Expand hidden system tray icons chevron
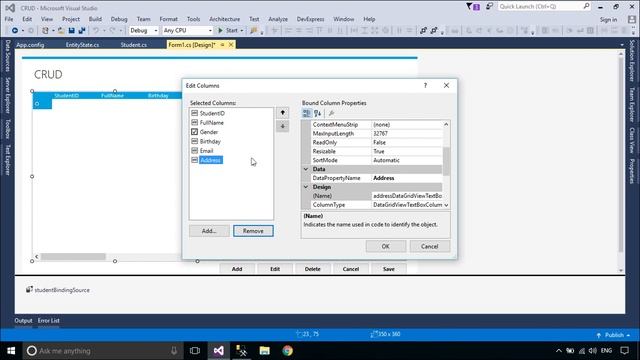The image size is (640, 360). (559, 351)
